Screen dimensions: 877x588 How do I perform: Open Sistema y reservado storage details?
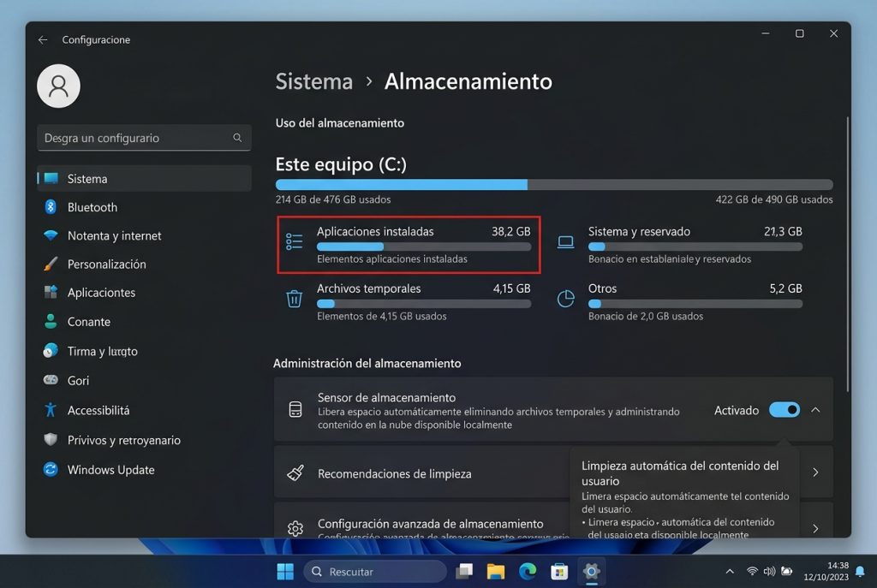[x=680, y=245]
